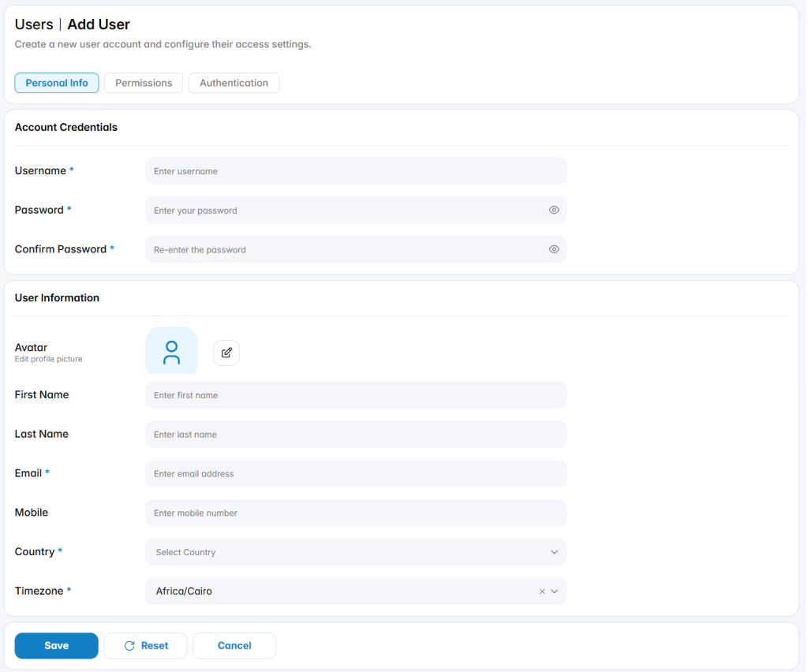Expand the Timezone dropdown arrow

click(x=555, y=591)
